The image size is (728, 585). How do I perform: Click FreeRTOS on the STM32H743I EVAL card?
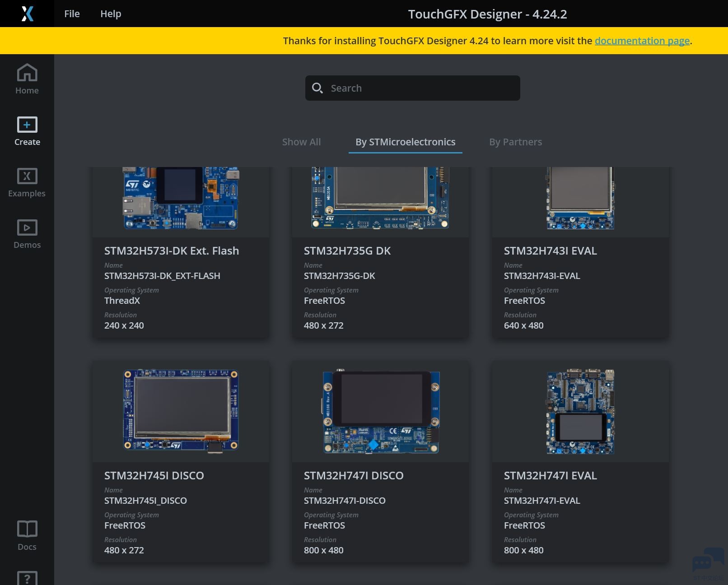[x=524, y=301]
